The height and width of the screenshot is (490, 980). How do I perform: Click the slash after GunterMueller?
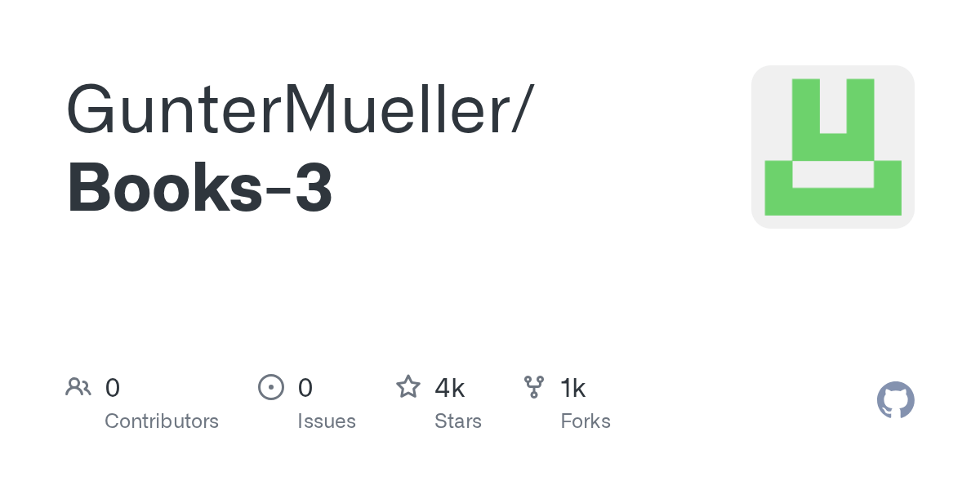(x=522, y=109)
